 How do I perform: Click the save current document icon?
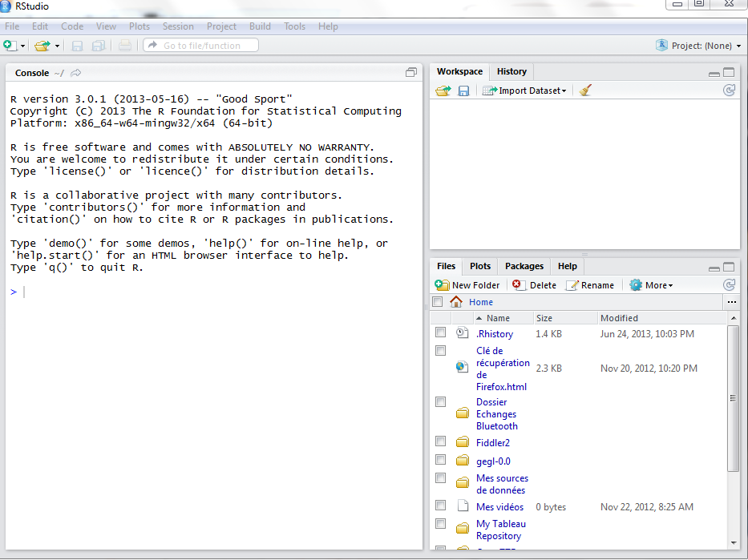77,46
